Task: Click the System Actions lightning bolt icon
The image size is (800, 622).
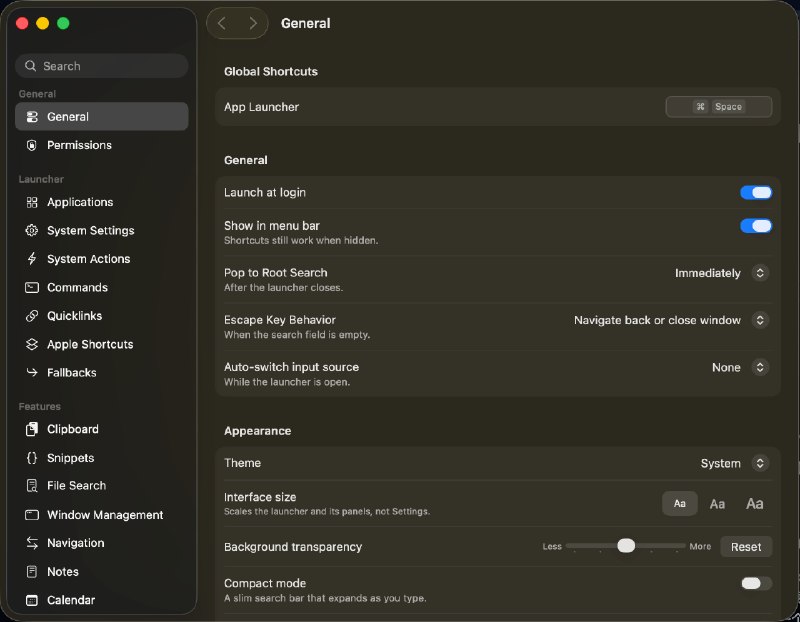Action: 32,259
